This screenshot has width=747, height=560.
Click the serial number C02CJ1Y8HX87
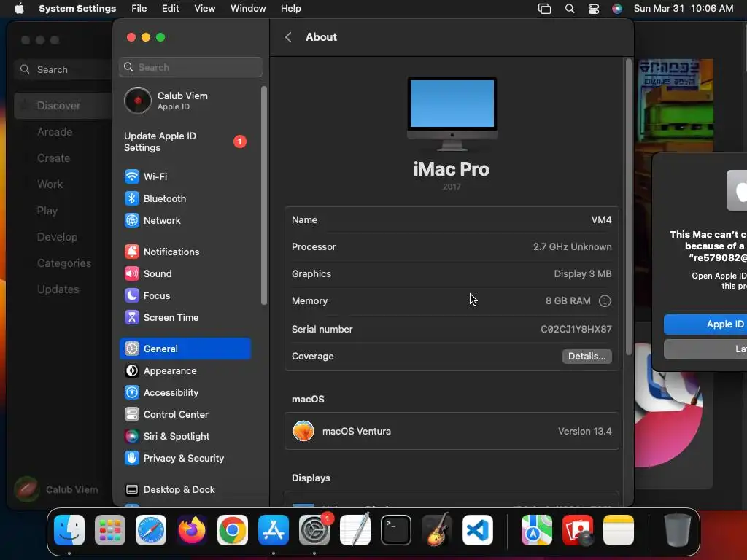576,329
